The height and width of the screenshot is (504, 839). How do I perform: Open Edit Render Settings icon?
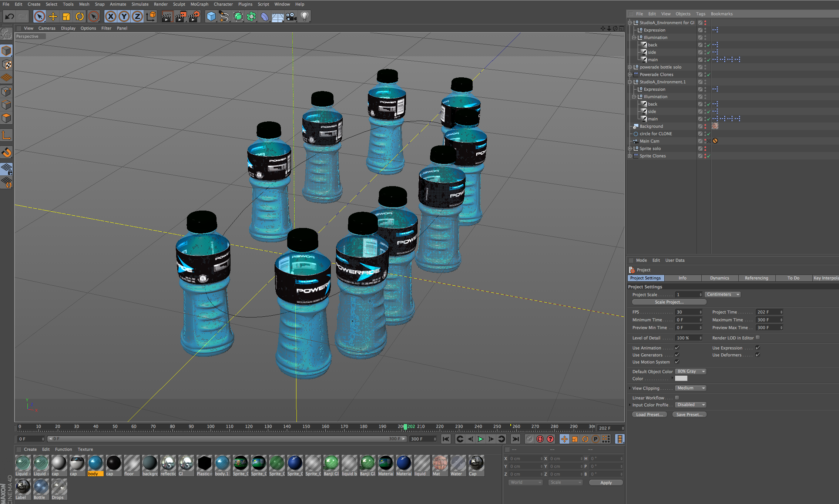[x=194, y=16]
